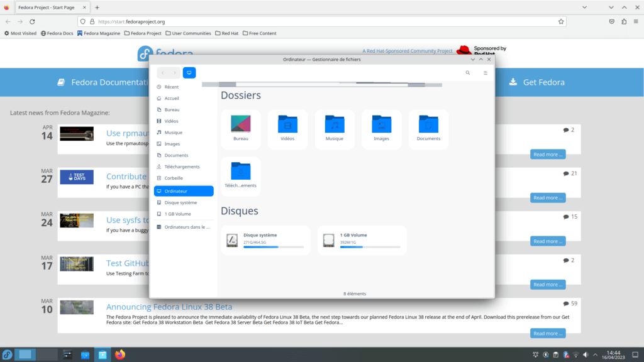Screen dimensions: 644x362
Task: Select Vidéos in sidebar
Action: pyautogui.click(x=184, y=121)
